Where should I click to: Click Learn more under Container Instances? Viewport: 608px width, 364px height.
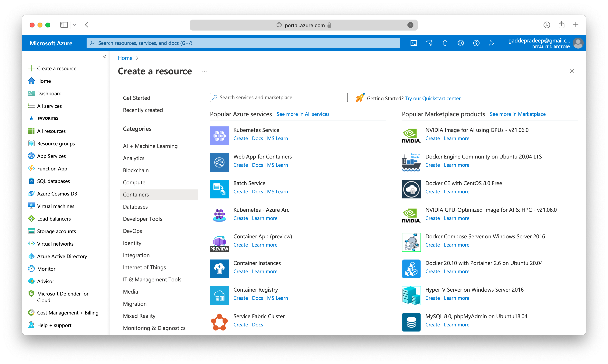pos(264,271)
